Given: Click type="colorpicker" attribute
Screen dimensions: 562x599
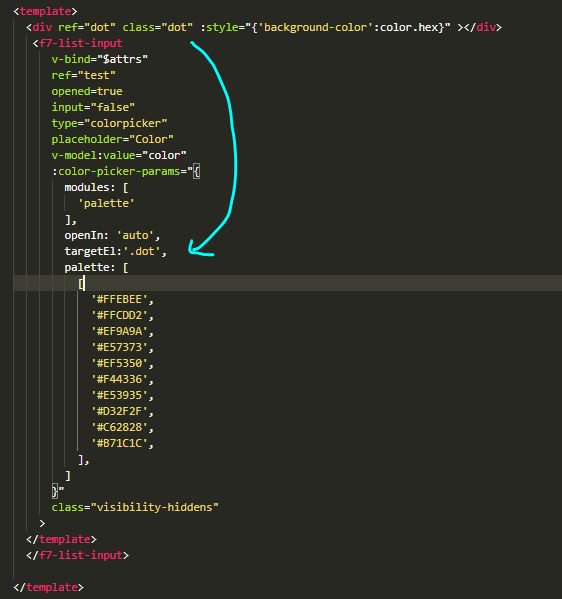Looking at the screenshot, I should [x=109, y=123].
